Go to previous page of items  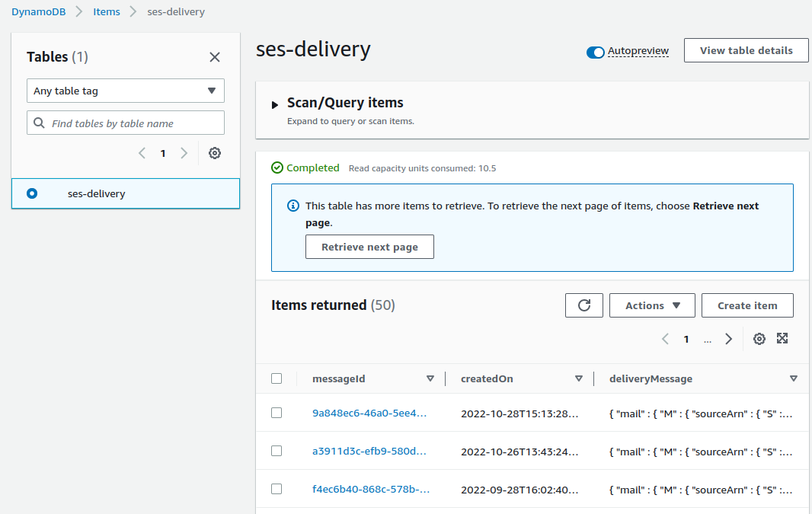[666, 339]
